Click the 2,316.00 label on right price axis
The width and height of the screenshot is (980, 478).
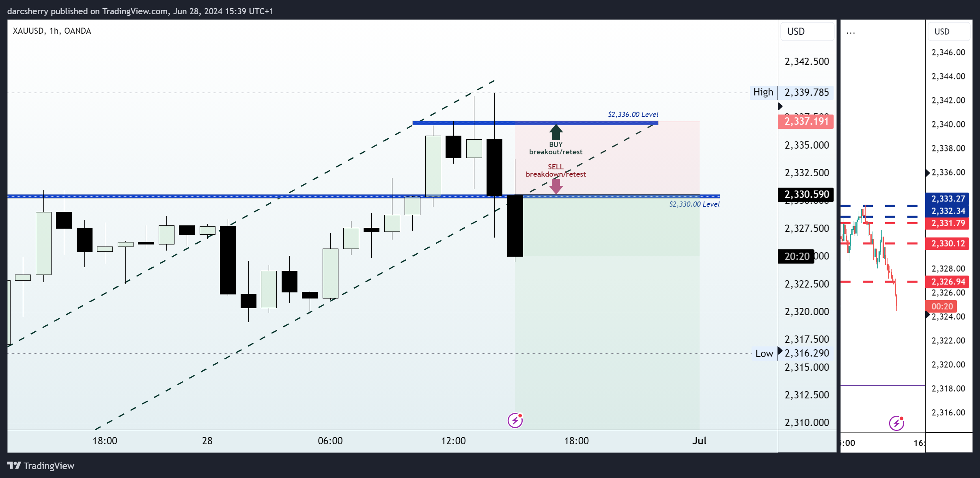[x=948, y=413]
